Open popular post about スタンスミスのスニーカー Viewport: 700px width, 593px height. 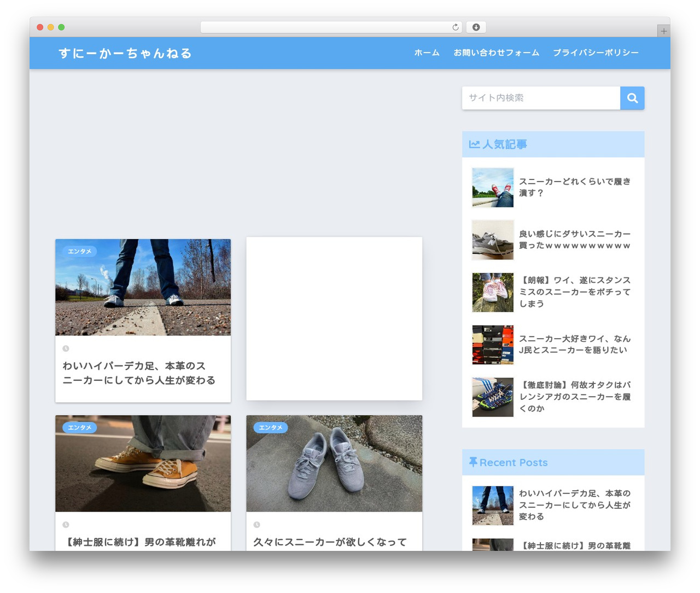click(574, 292)
